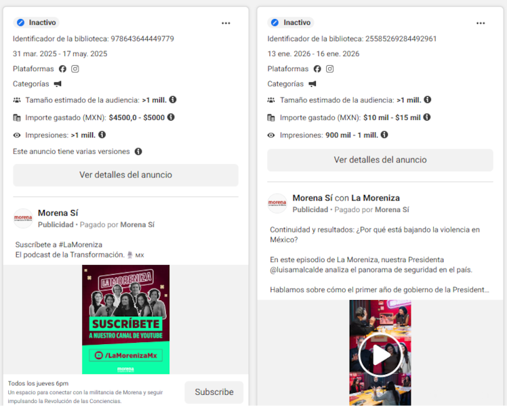The height and width of the screenshot is (420, 507).
Task: Click the Subscribe button
Action: click(214, 392)
